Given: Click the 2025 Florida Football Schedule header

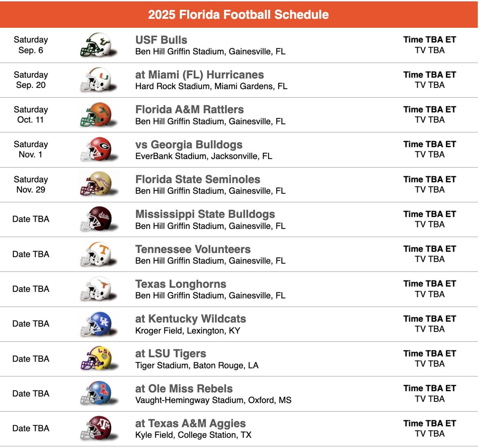Looking at the screenshot, I should click(x=239, y=14).
